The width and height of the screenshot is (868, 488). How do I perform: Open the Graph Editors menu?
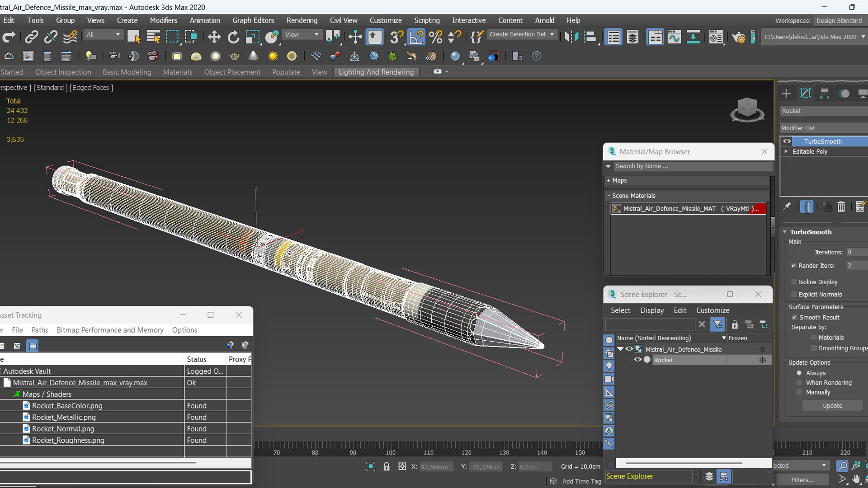click(x=253, y=20)
